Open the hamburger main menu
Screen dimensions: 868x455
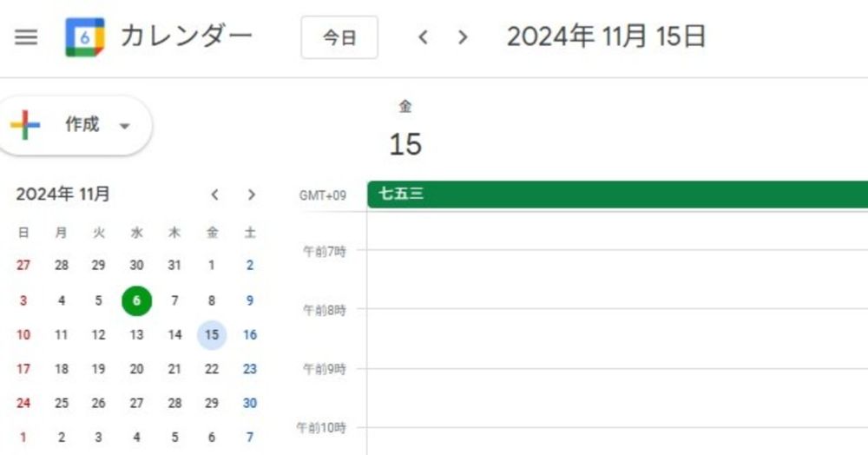click(x=26, y=37)
